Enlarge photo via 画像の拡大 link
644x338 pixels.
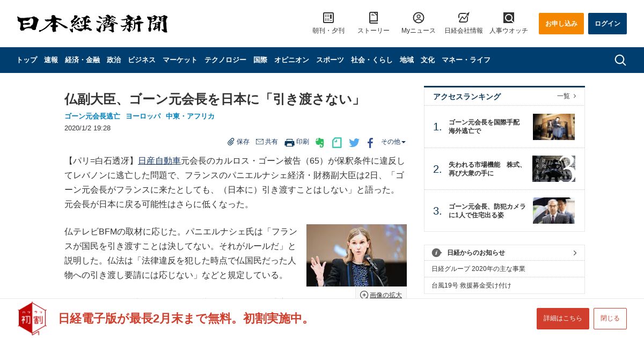click(381, 295)
